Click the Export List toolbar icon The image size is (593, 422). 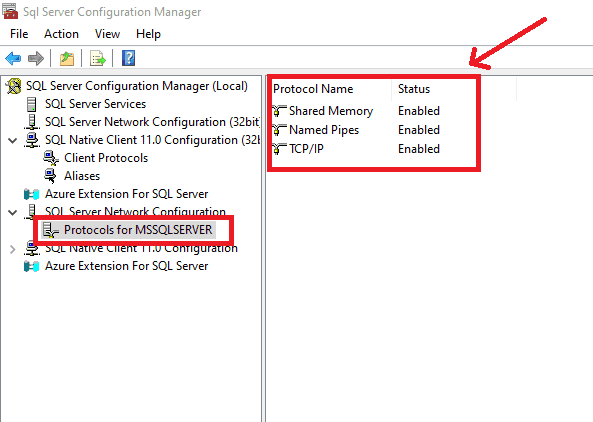(x=98, y=59)
